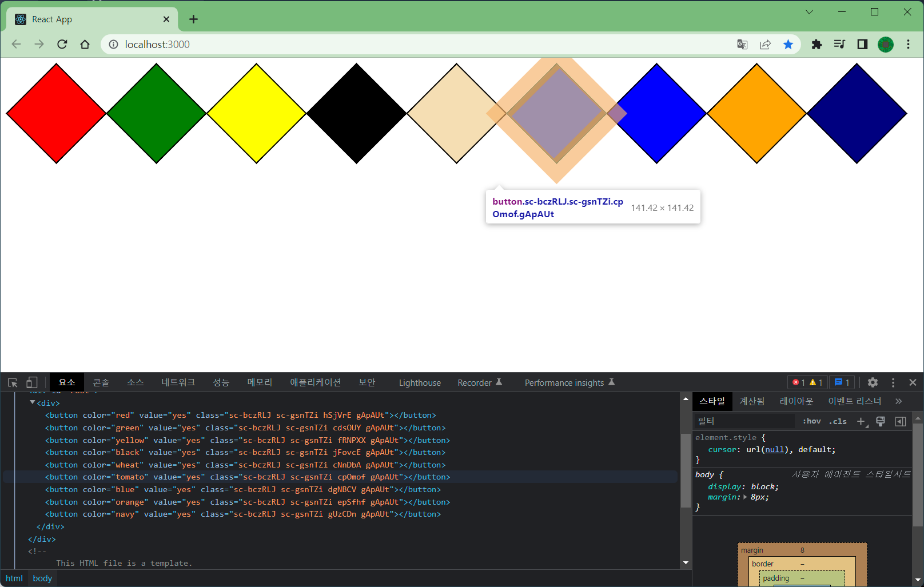Click the null link in cursor style
This screenshot has height=587, width=924.
(775, 450)
